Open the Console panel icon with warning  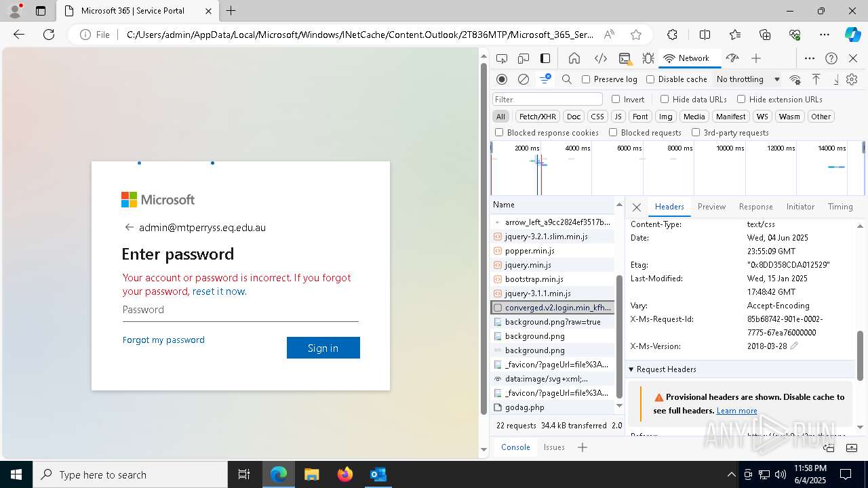pyautogui.click(x=625, y=58)
